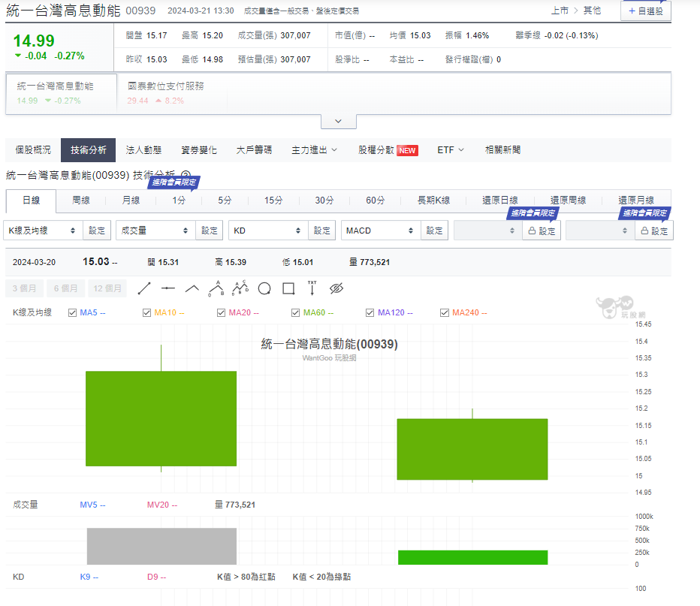Viewport: 700px width, 606px height.
Task: Click the 自選股 add button
Action: tap(645, 11)
